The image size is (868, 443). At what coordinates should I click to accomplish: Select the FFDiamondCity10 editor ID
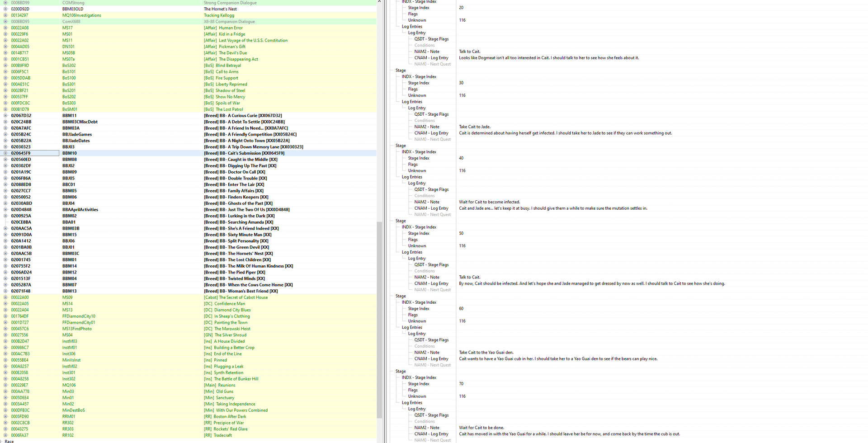point(79,316)
